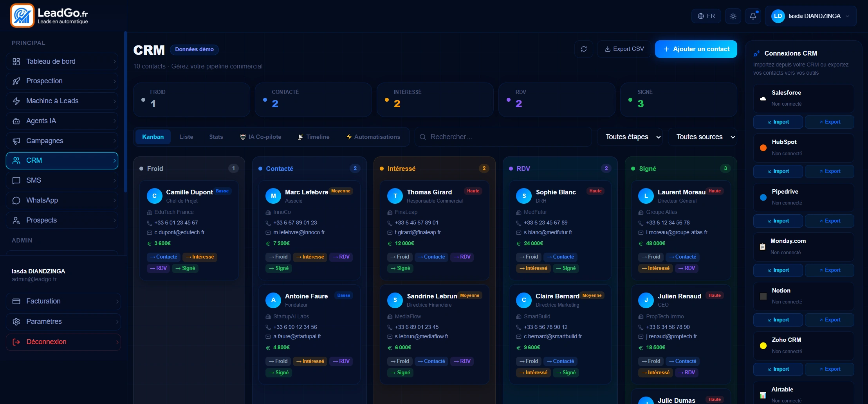The height and width of the screenshot is (404, 868).
Task: Click the Claire Bernard contact name
Action: click(x=558, y=296)
